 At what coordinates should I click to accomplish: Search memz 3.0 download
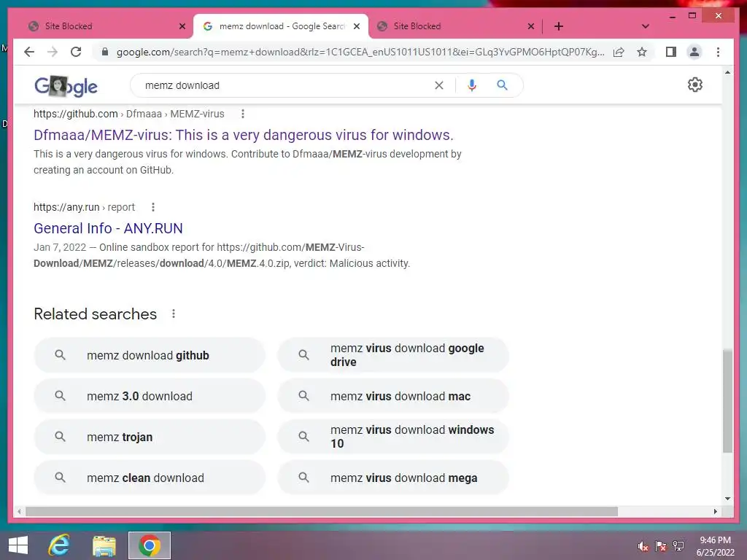pyautogui.click(x=149, y=396)
